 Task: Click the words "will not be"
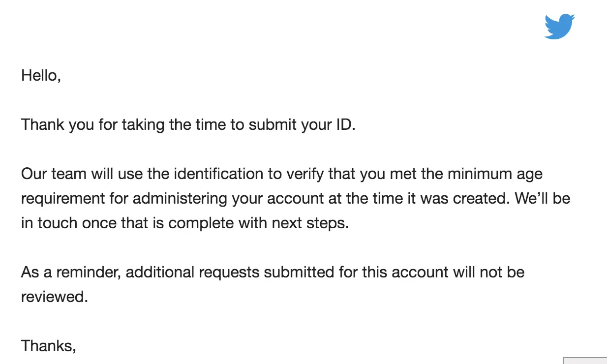pyautogui.click(x=487, y=272)
